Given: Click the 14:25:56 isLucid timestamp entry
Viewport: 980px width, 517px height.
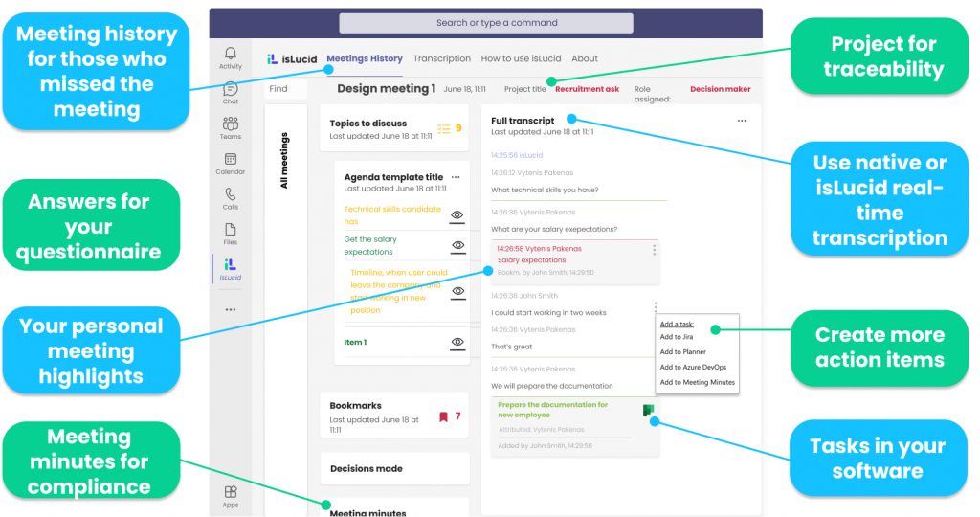Looking at the screenshot, I should coord(516,155).
